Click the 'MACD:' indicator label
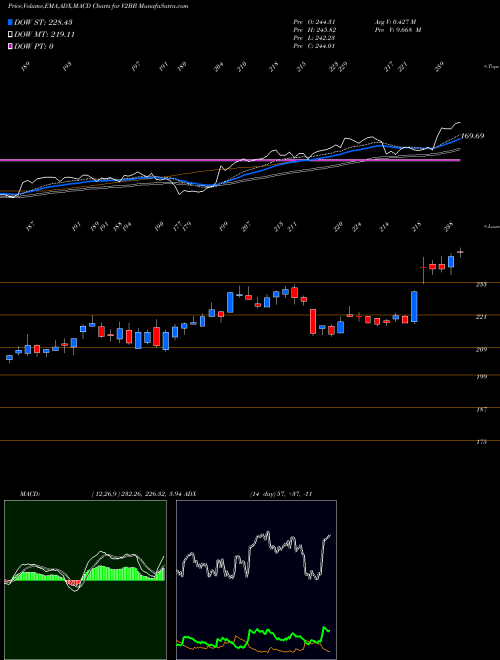 [29, 494]
